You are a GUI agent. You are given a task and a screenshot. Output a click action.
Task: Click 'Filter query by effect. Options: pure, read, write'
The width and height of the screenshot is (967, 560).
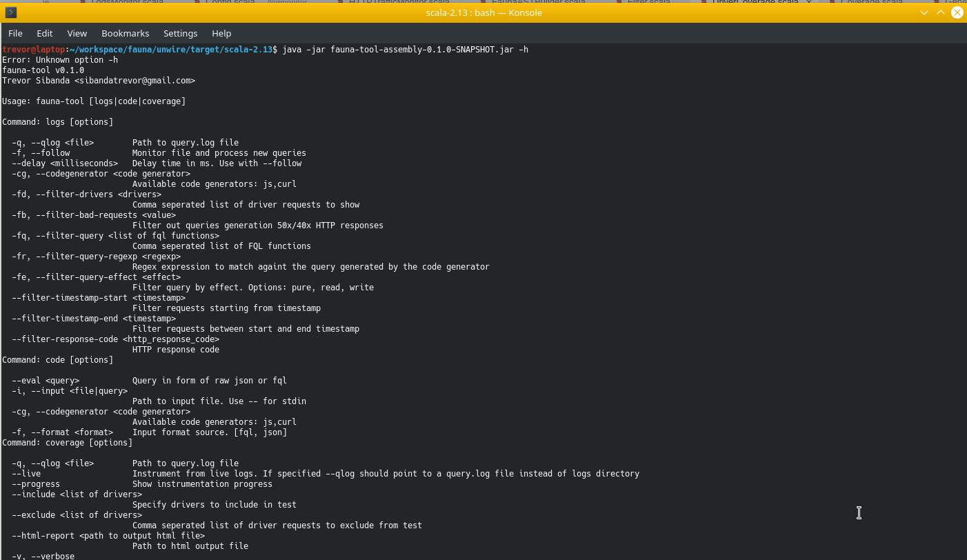tap(253, 288)
